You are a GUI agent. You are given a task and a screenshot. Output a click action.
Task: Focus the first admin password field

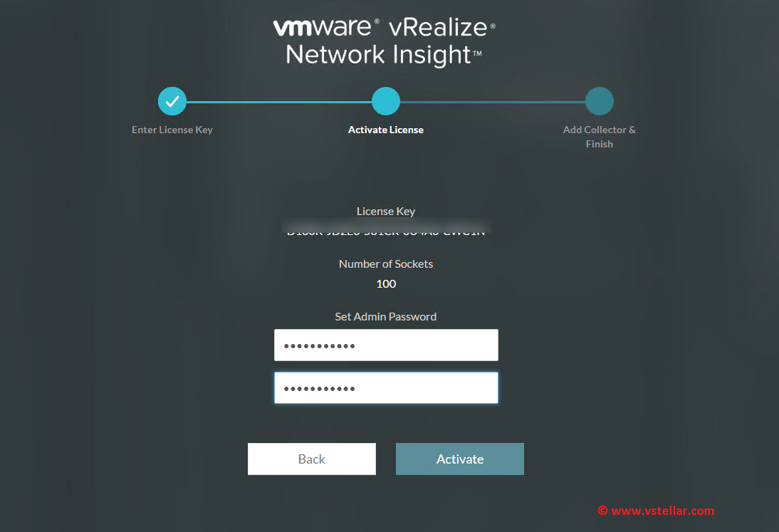point(386,345)
